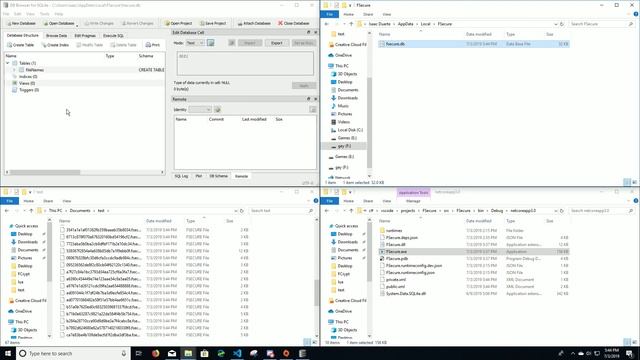Switch to the Plot bottom tab
640x360 pixels.
click(199, 176)
